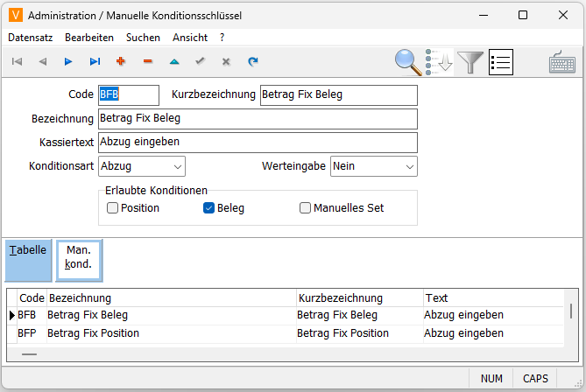This screenshot has width=586, height=392.
Task: Click the edit record triangle icon
Action: click(174, 61)
